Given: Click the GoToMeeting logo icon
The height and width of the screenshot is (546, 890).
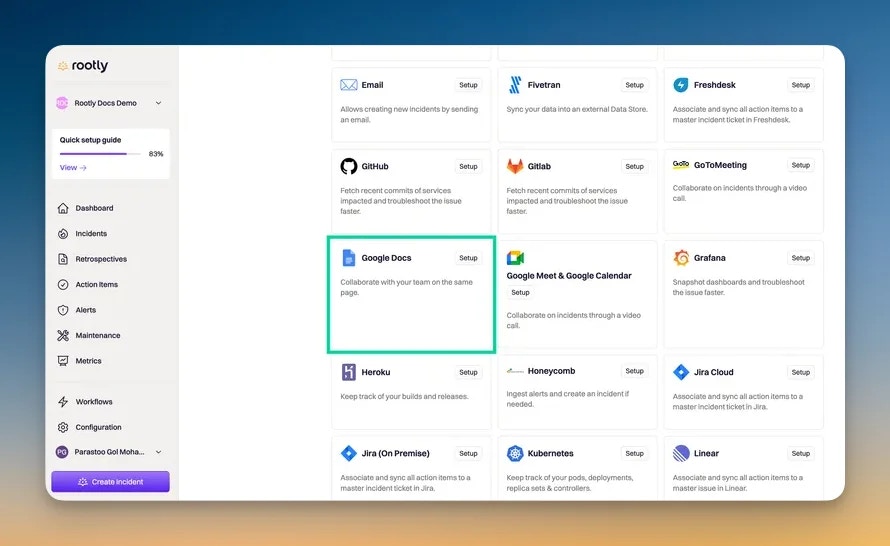Looking at the screenshot, I should click(x=681, y=165).
